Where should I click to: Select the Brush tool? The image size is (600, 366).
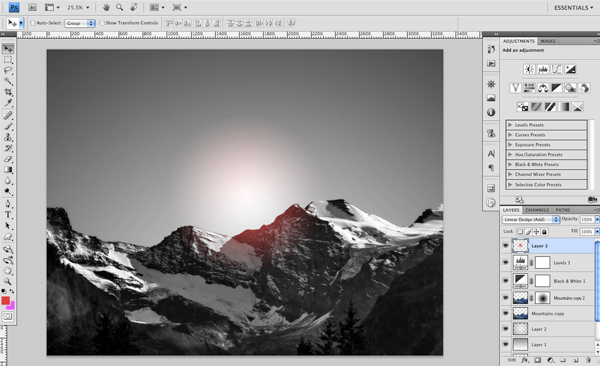pyautogui.click(x=8, y=126)
